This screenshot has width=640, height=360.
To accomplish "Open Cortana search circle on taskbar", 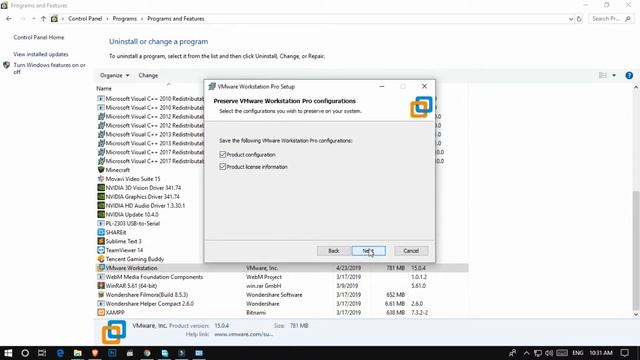I will [x=25, y=353].
